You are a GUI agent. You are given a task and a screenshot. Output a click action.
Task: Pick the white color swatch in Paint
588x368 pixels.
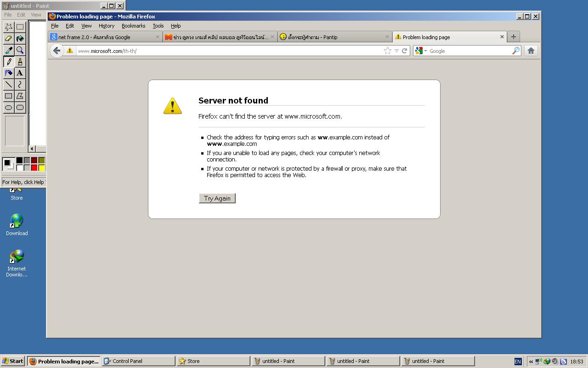(x=19, y=168)
